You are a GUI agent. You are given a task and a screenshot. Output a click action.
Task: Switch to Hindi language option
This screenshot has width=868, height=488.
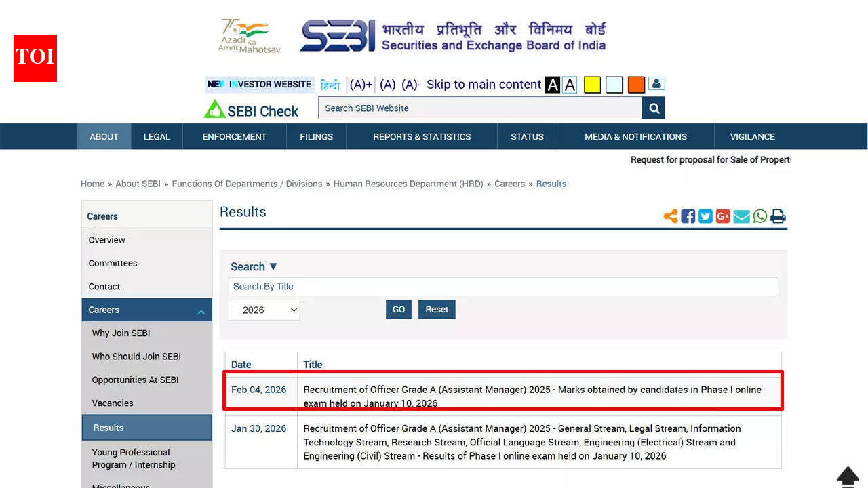pyautogui.click(x=330, y=84)
